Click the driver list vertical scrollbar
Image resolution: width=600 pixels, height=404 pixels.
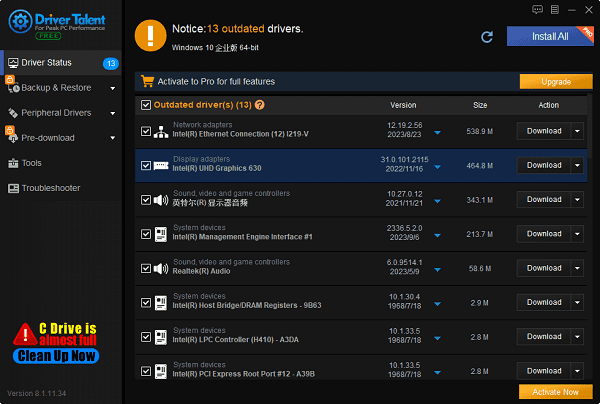[x=590, y=125]
